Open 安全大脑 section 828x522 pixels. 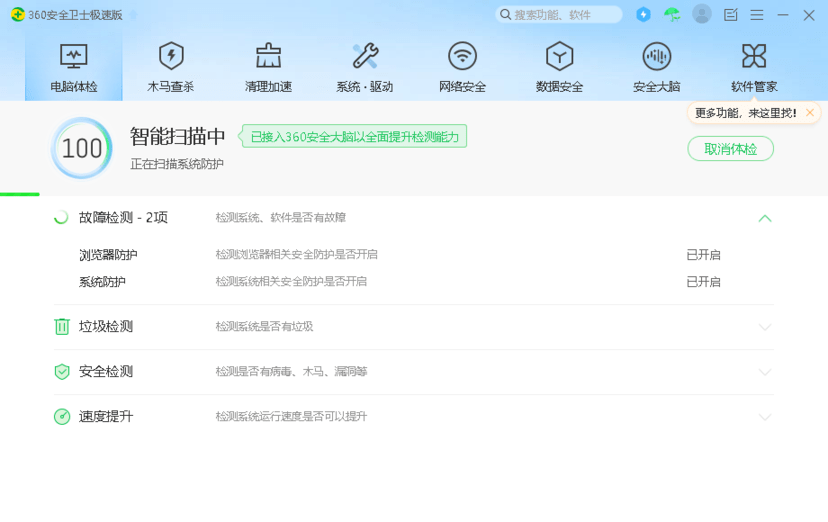656,67
